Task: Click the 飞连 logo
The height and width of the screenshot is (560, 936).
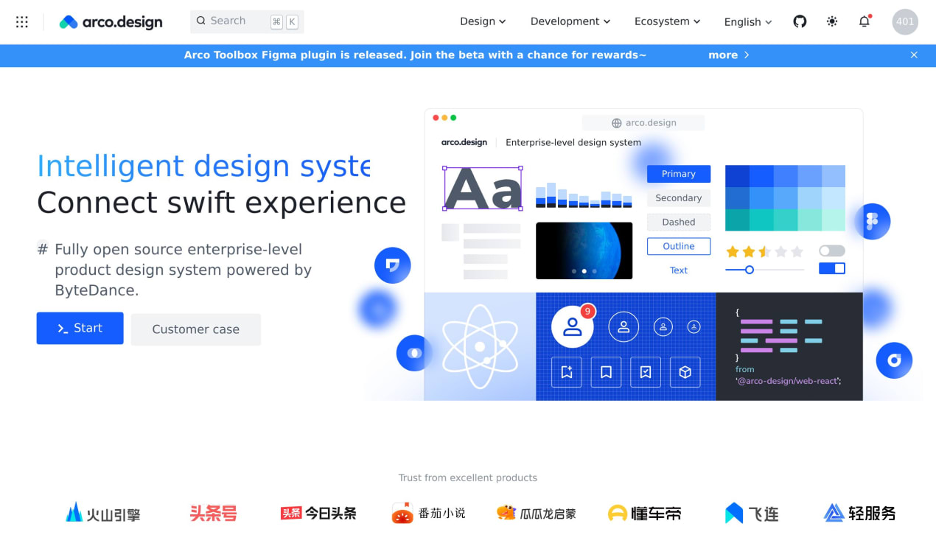Action: pos(752,513)
